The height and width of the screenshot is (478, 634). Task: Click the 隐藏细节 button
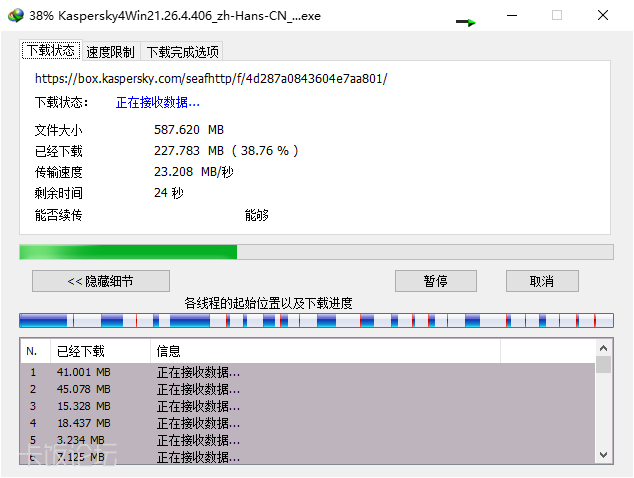[x=101, y=281]
